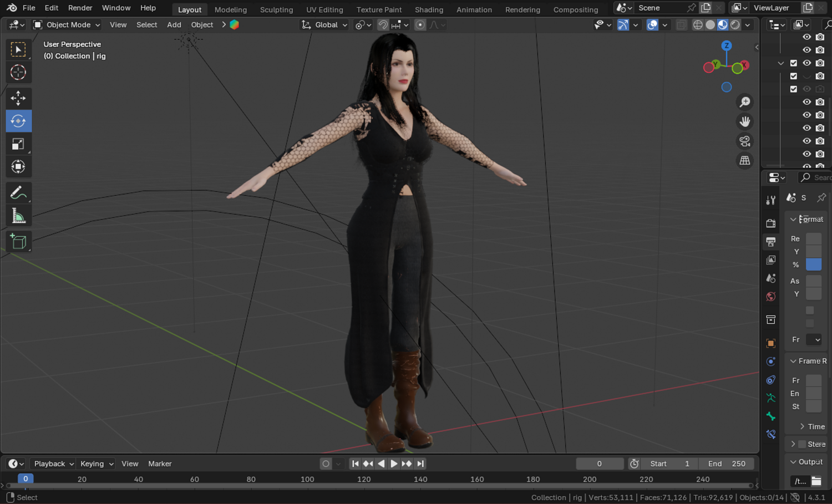
Task: Toggle proportional editing in viewport header
Action: click(420, 25)
